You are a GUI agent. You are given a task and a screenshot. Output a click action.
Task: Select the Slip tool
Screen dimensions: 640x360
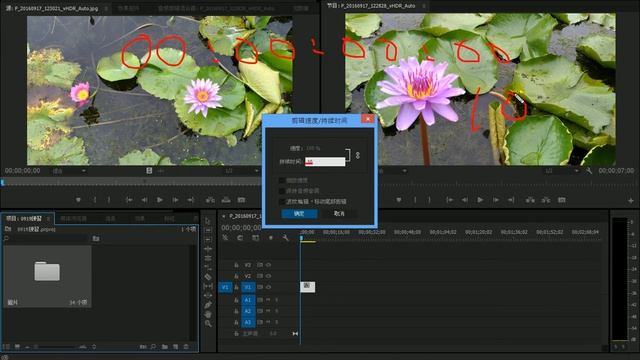[208, 287]
